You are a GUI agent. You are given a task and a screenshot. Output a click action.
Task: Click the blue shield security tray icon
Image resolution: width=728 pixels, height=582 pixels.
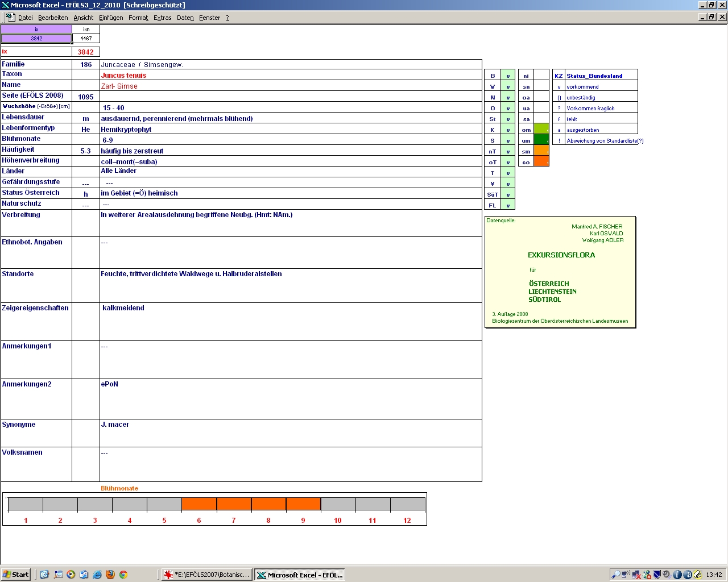pos(657,575)
